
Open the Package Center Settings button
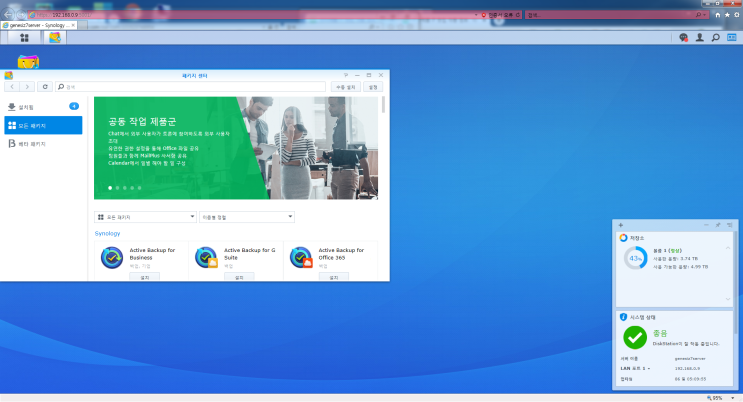[x=373, y=87]
